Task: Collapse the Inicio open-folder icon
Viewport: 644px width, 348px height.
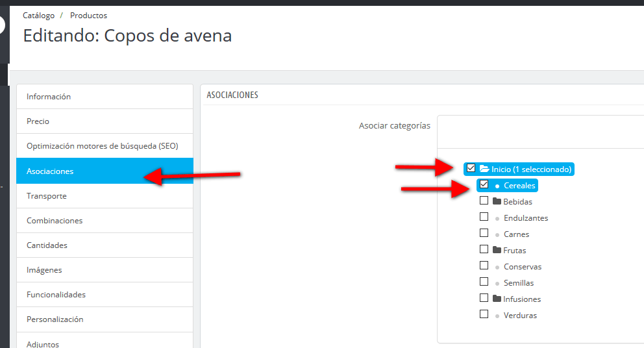Action: tap(484, 169)
